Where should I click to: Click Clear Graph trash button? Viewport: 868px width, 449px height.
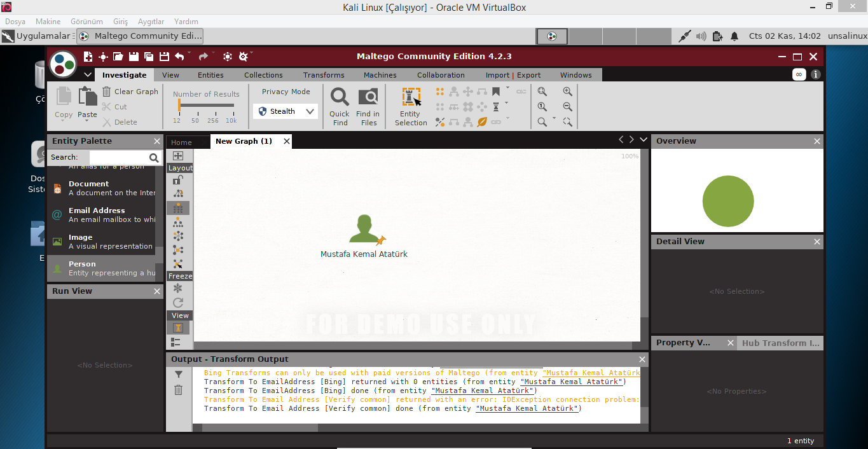(x=130, y=92)
